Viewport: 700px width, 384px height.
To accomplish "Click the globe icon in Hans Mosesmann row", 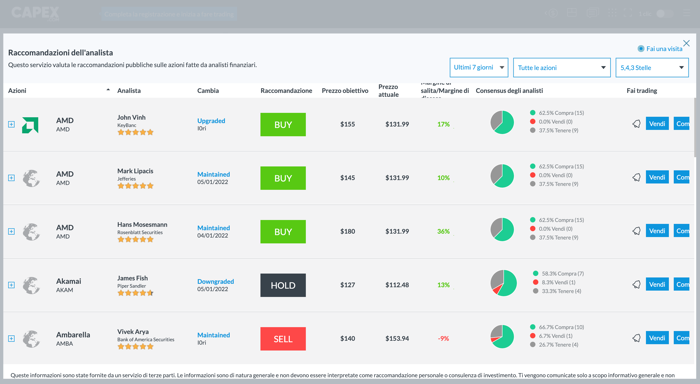I will 31,232.
